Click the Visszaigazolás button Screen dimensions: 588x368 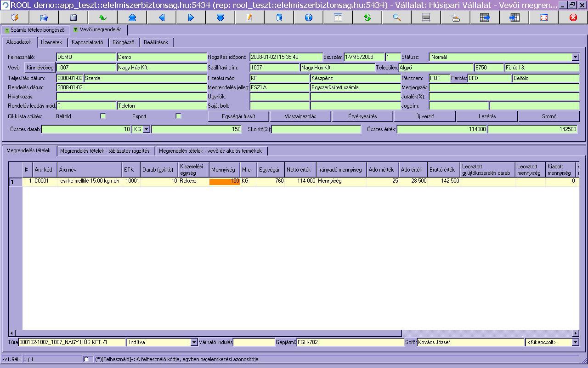300,116
